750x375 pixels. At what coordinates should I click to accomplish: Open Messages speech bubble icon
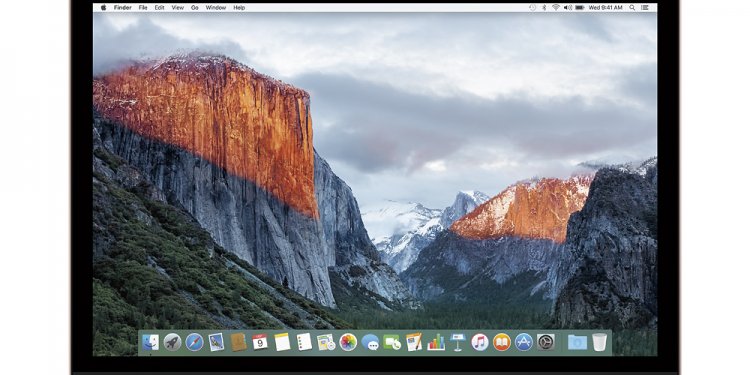[x=370, y=342]
